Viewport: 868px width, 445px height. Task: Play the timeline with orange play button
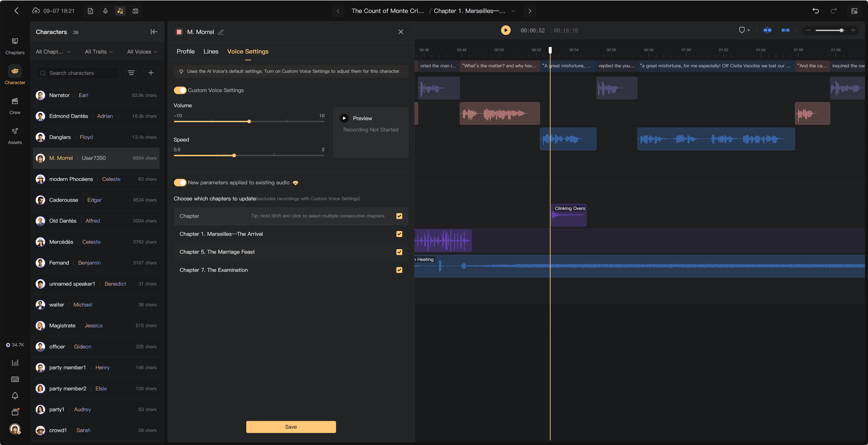505,30
